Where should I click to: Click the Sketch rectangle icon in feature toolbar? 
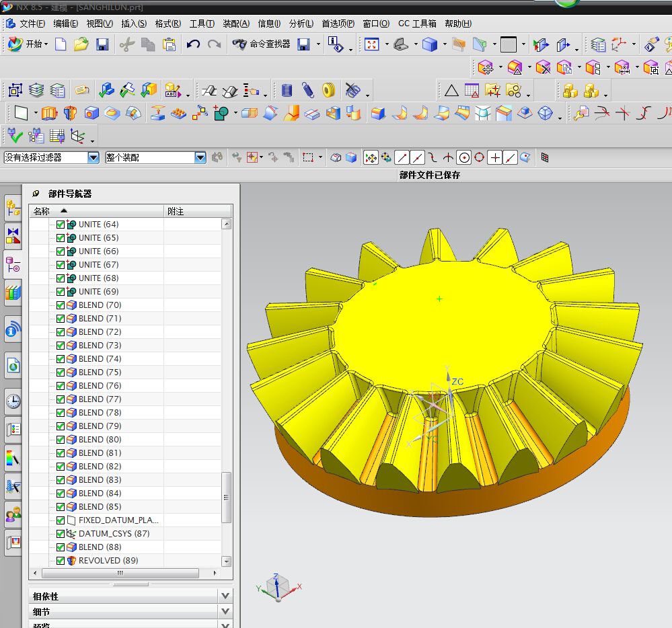21,113
